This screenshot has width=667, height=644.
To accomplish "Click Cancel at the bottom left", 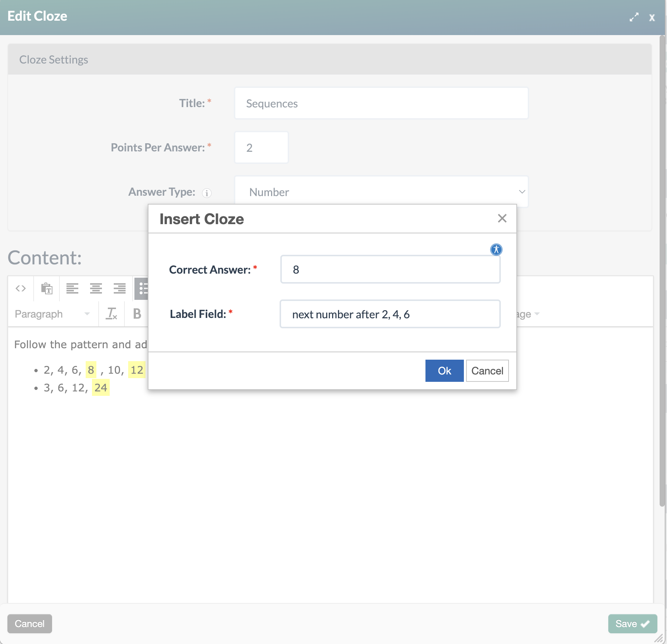I will pyautogui.click(x=30, y=624).
